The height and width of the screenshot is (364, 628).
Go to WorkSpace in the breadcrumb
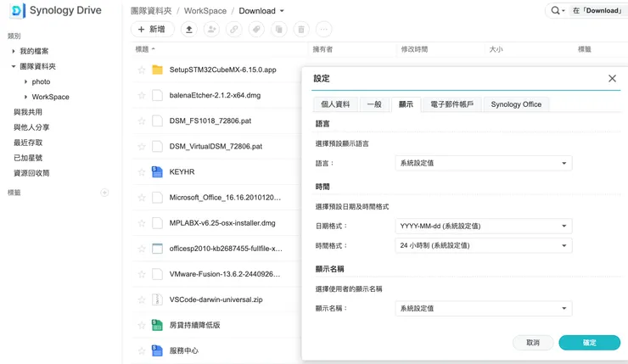coord(205,11)
